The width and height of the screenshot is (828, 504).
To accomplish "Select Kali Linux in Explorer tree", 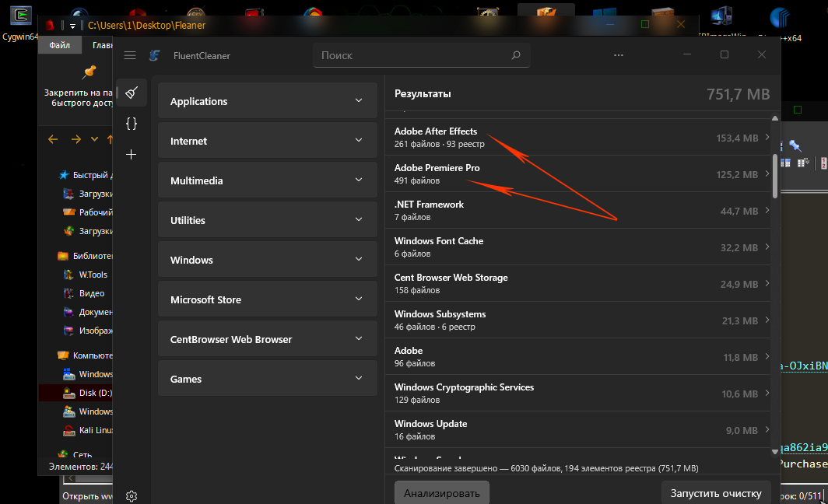I will click(88, 430).
